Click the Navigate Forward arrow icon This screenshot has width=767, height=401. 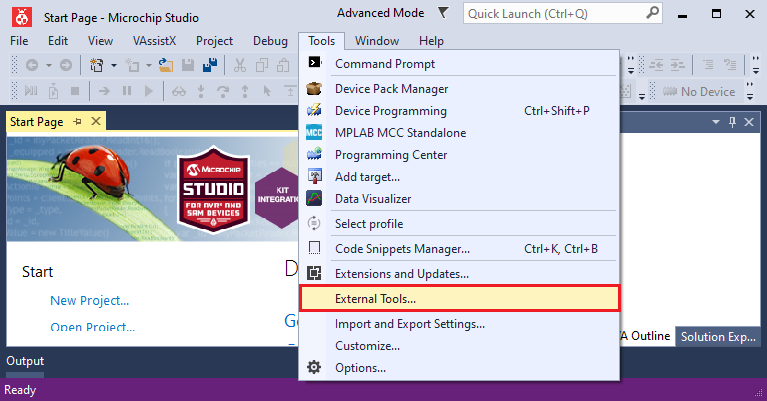tap(66, 65)
